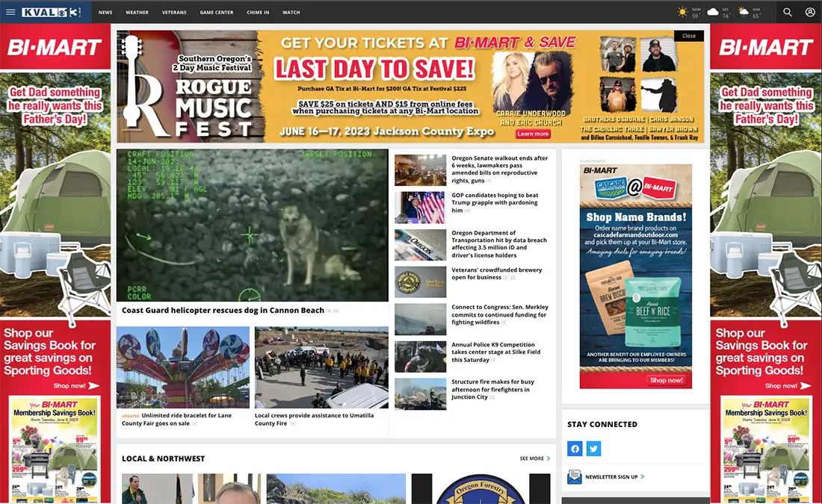The image size is (822, 504).
Task: Open Local crews assist Umatilla County Fire story
Action: pyautogui.click(x=314, y=419)
